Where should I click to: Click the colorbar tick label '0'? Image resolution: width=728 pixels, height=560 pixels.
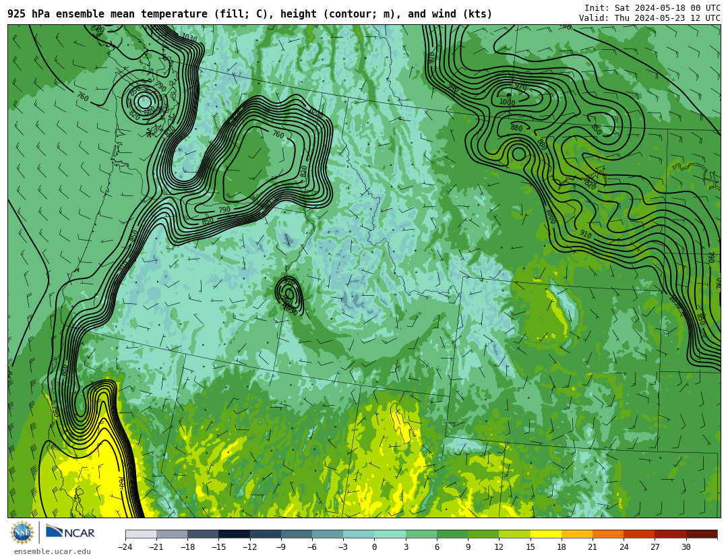pos(375,547)
